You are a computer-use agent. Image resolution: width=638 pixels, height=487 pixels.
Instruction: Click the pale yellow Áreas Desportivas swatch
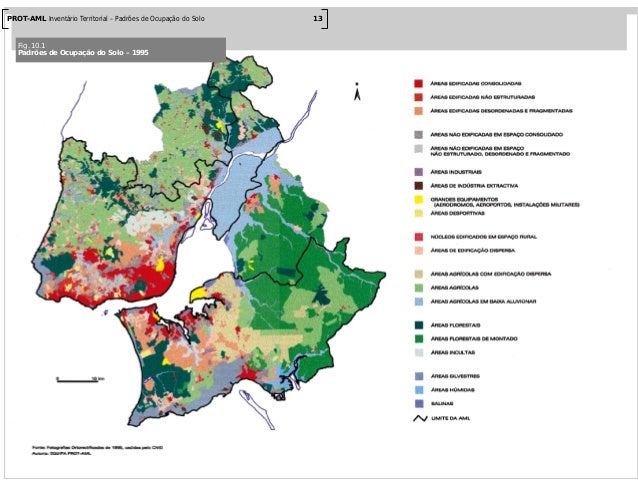(x=418, y=213)
